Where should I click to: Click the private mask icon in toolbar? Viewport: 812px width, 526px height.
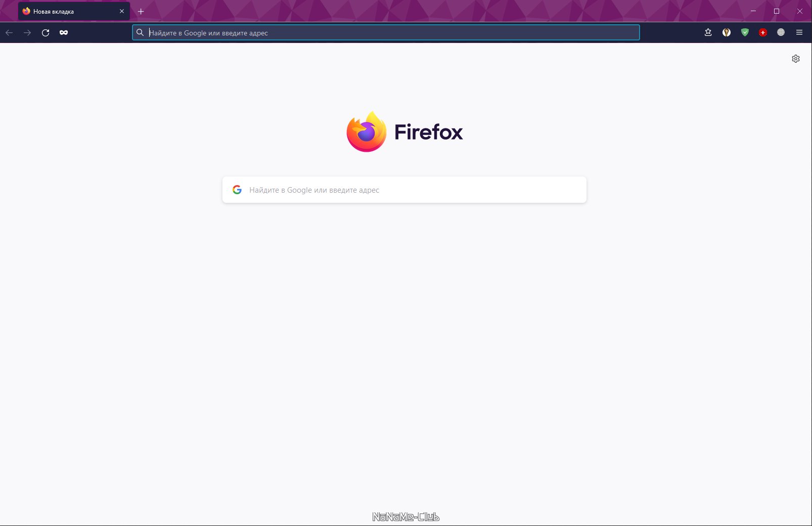click(64, 32)
